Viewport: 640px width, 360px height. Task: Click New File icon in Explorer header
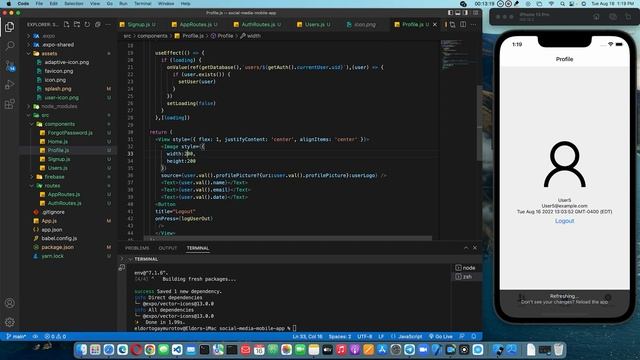[x=67, y=24]
